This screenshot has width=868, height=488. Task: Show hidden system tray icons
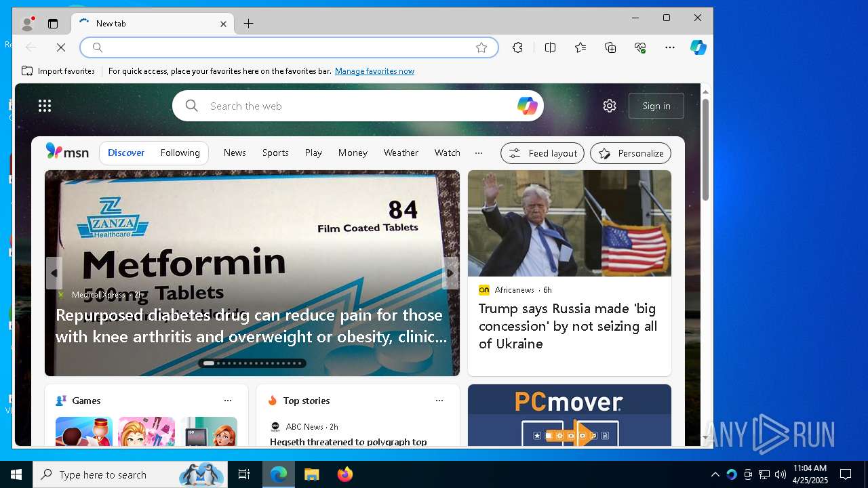pyautogui.click(x=715, y=474)
